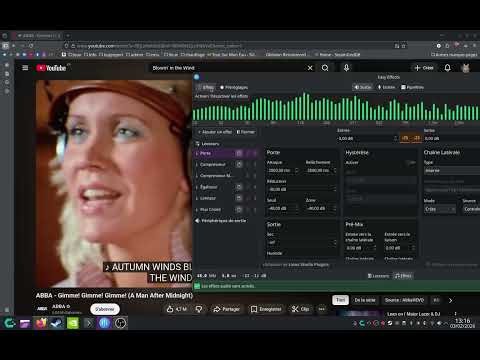
Task: Open options for Lean On suggested video
Action: point(455,314)
